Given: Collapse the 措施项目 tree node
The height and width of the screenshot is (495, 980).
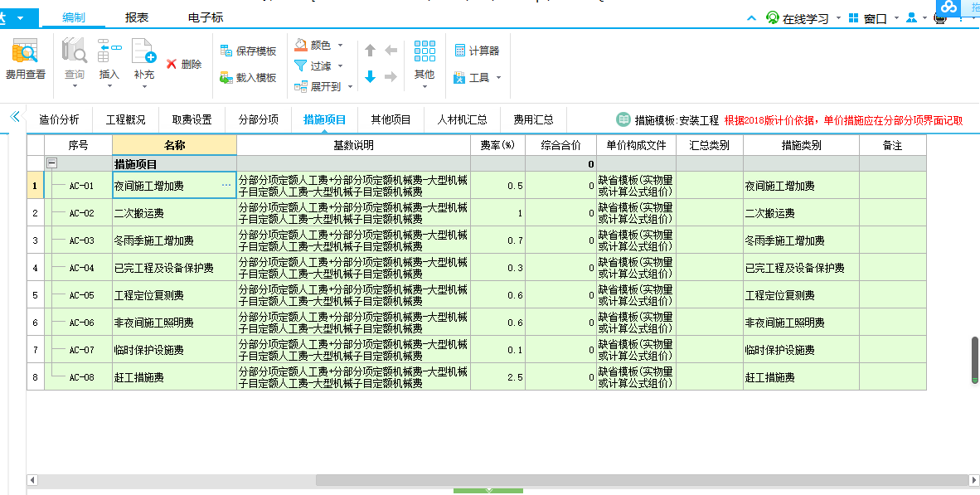Looking at the screenshot, I should (52, 163).
